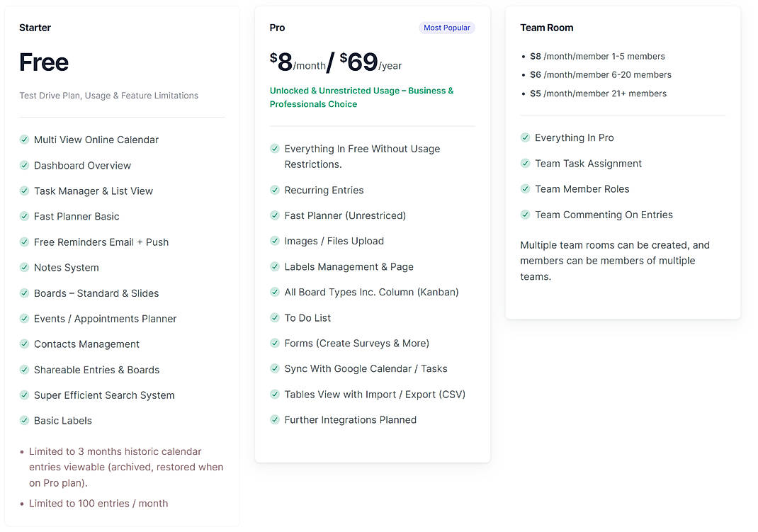
Task: Click the checkmark next to Images / Files Upload
Action: [x=275, y=241]
